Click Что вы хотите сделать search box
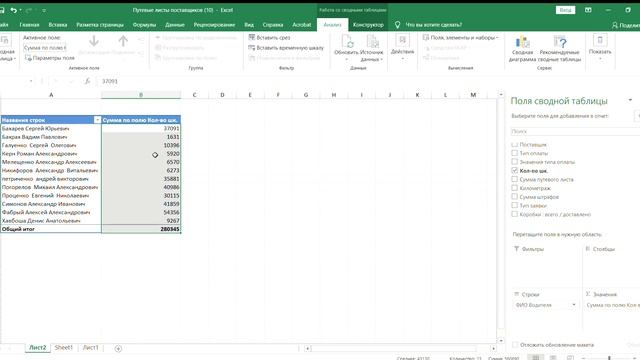The image size is (640, 360). pos(433,25)
